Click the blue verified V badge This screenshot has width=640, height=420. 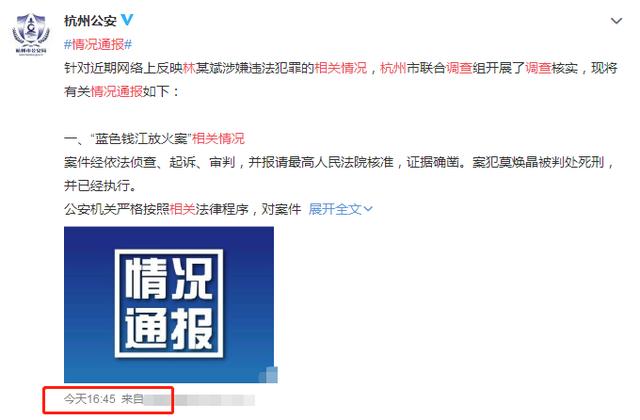click(x=127, y=20)
